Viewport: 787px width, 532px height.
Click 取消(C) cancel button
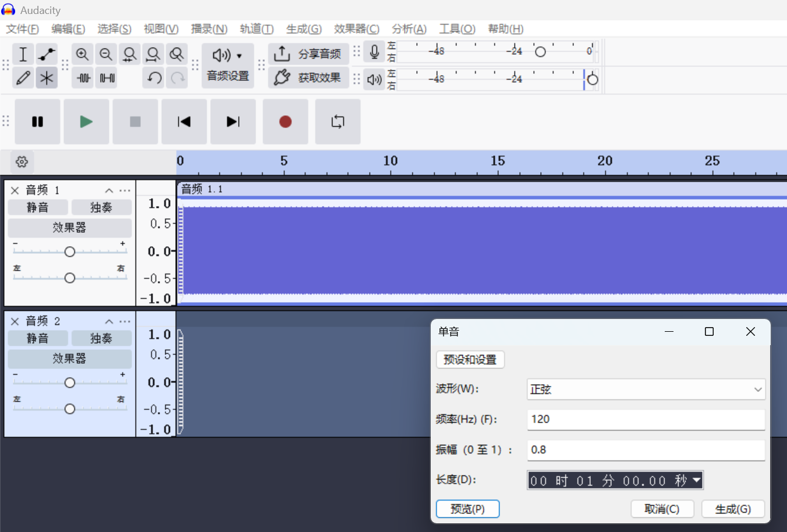[x=662, y=509]
